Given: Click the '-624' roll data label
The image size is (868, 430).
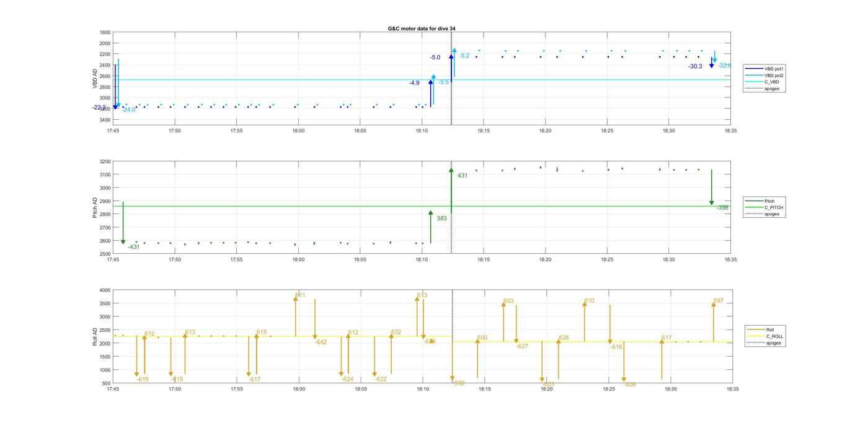Looking at the screenshot, I should click(347, 379).
